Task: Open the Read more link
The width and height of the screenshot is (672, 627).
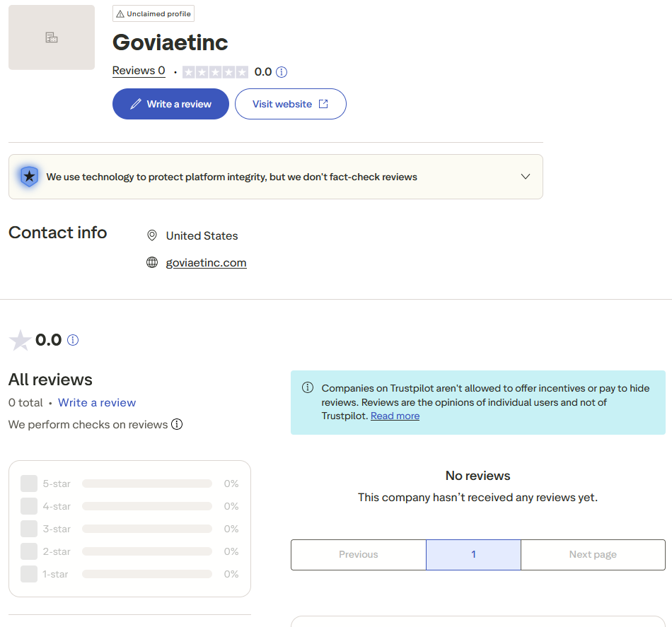Action: click(395, 416)
